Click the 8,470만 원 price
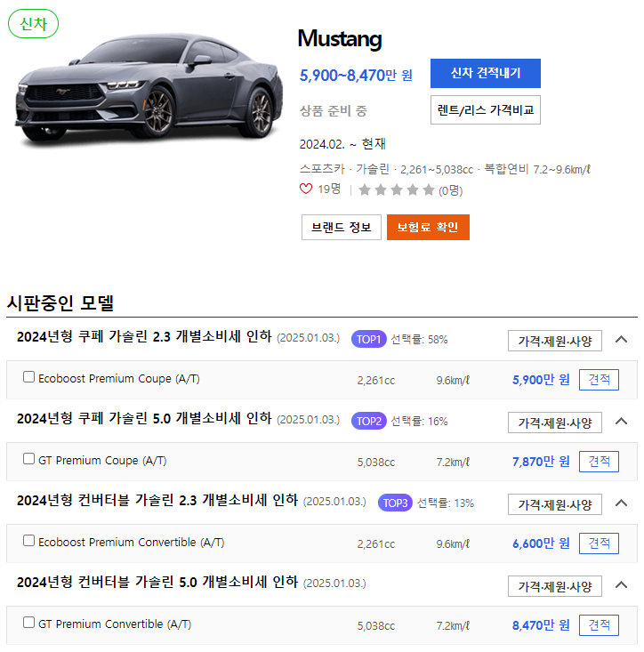This screenshot has width=644, height=652. click(541, 625)
